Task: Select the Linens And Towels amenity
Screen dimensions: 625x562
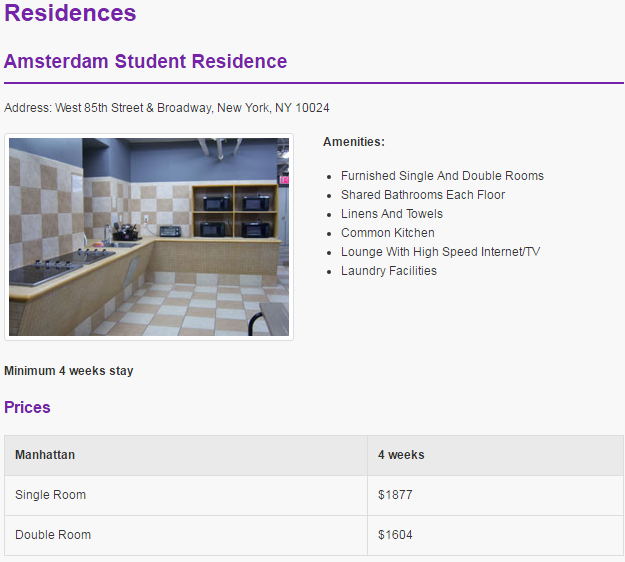Action: (x=392, y=214)
